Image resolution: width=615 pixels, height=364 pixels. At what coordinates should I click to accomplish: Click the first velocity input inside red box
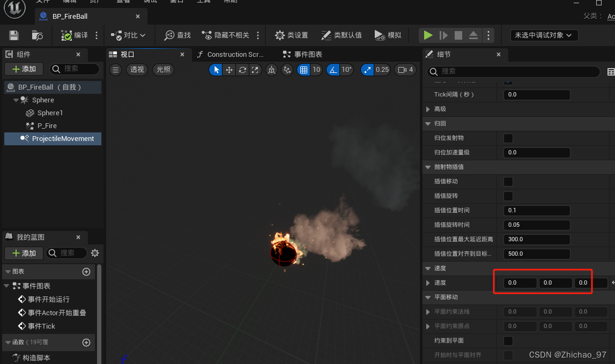click(519, 283)
